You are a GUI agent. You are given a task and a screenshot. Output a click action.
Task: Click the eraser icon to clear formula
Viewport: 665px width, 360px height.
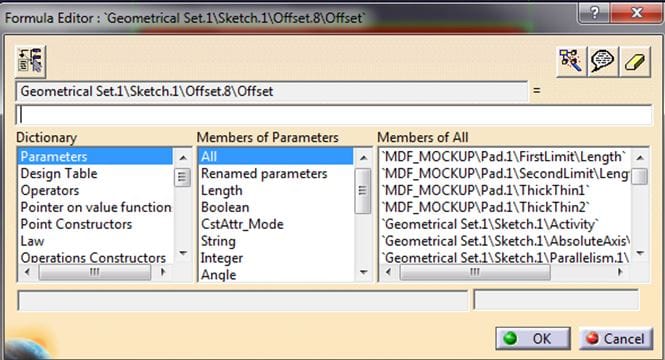(634, 61)
